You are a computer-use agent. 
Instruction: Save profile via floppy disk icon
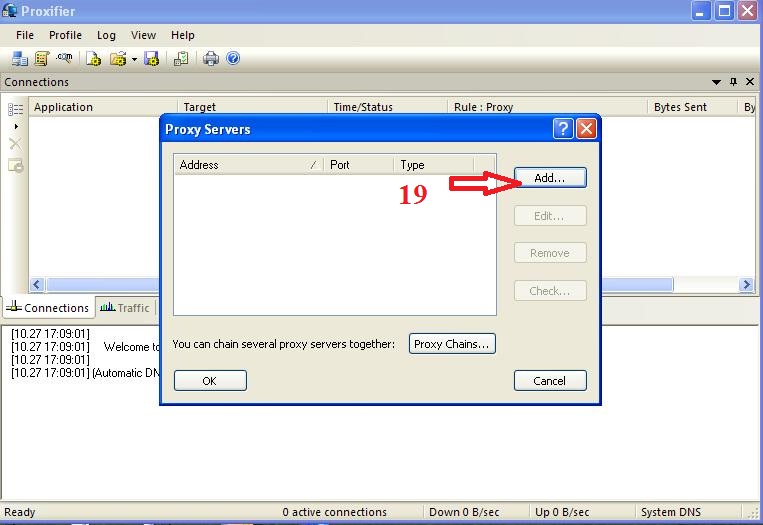[151, 59]
